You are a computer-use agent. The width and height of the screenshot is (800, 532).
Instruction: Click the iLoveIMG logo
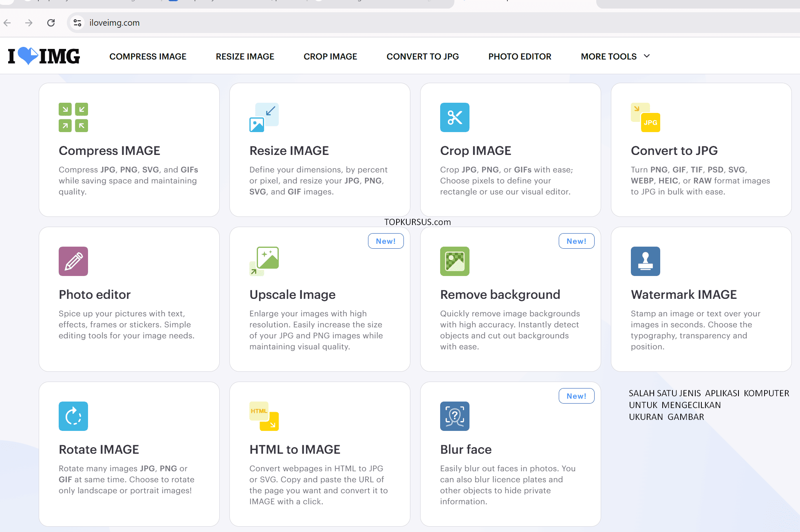coord(44,56)
